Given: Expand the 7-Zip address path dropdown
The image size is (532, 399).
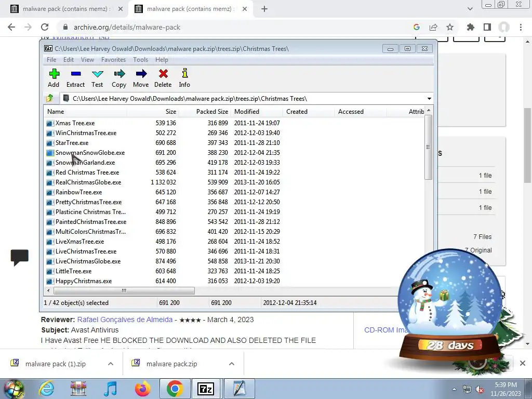Looking at the screenshot, I should click(429, 99).
